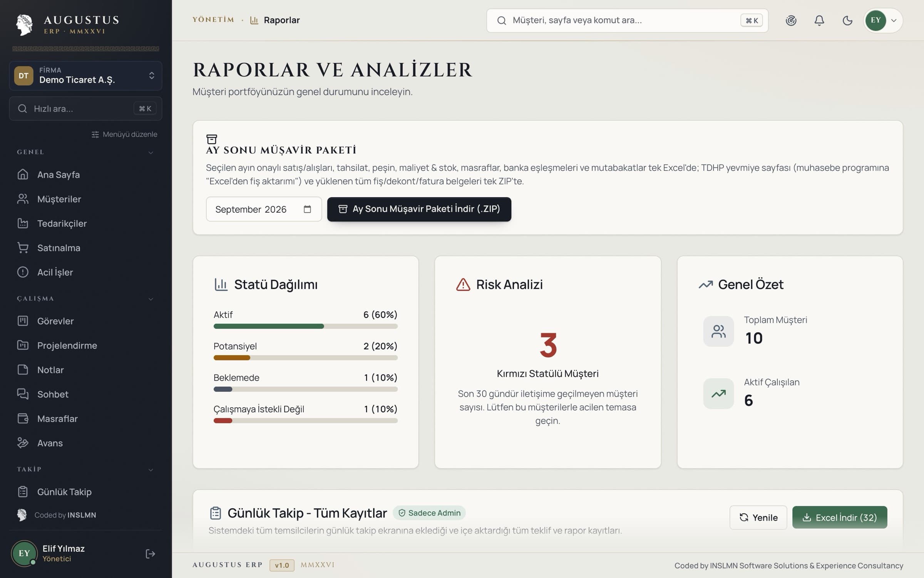The image size is (924, 578).
Task: Click the Augustus ERP logo
Action: coord(67,24)
